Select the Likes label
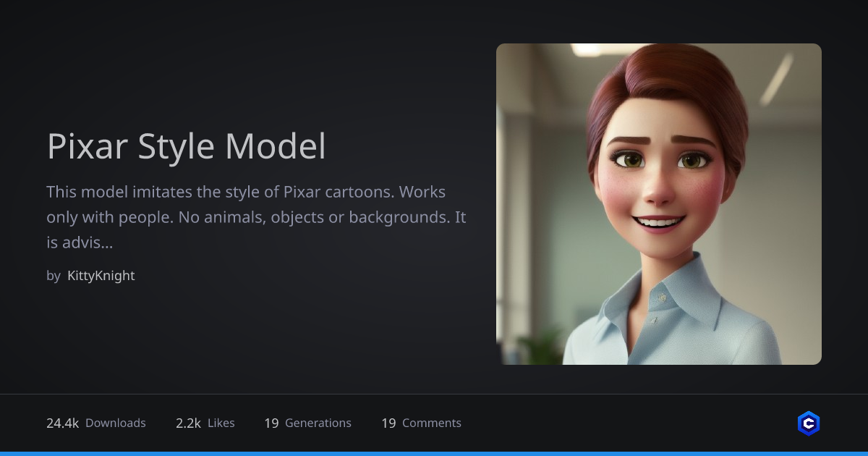Screen dimensions: 868x456 [221, 423]
